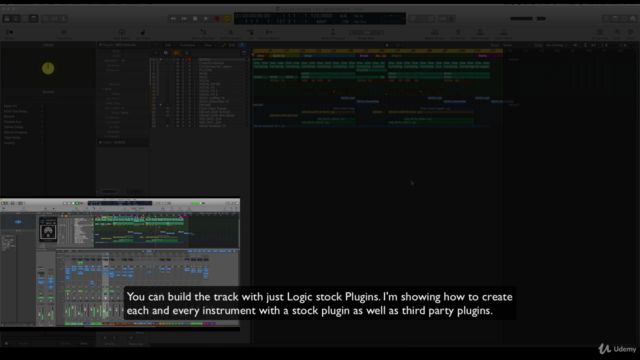Click the Move to Playhead toolbar icon

click(333, 32)
